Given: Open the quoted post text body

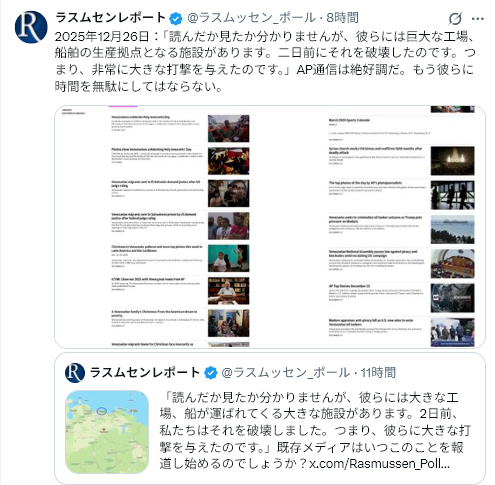Looking at the screenshot, I should pos(315,431).
